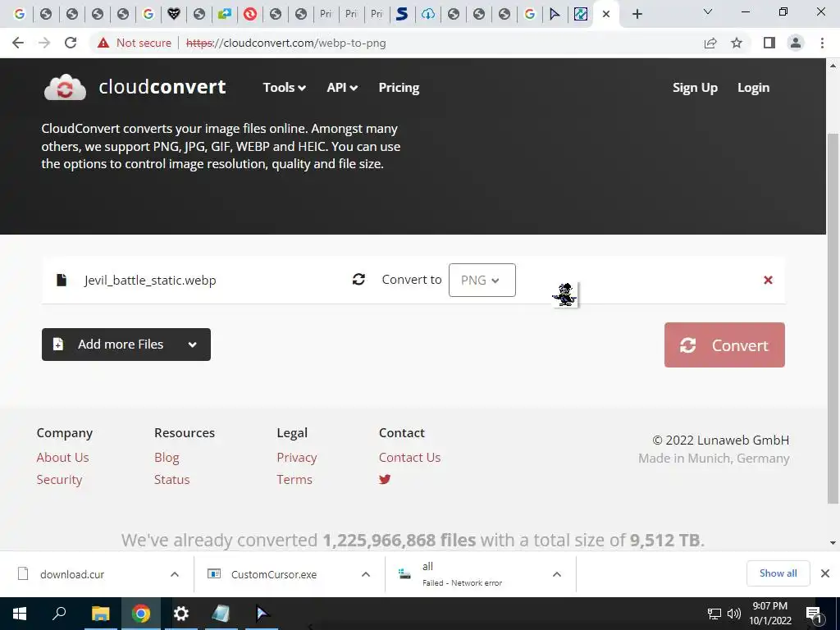The image size is (840, 630).
Task: Open Windows taskbar search
Action: click(59, 614)
